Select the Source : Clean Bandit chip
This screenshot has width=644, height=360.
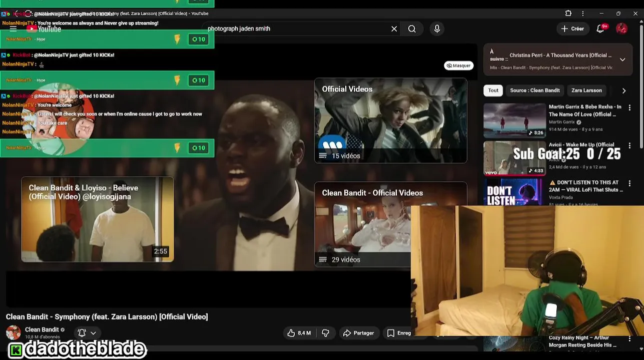click(535, 90)
